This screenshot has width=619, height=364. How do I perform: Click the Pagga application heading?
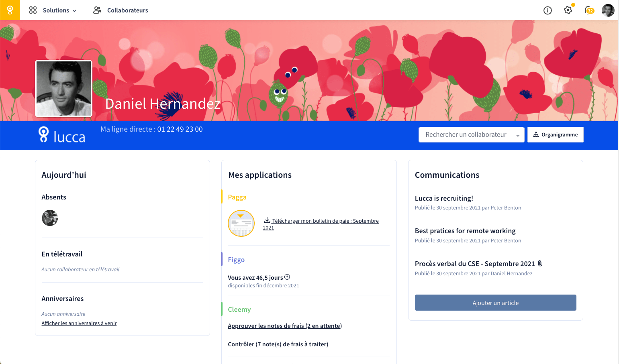point(237,197)
